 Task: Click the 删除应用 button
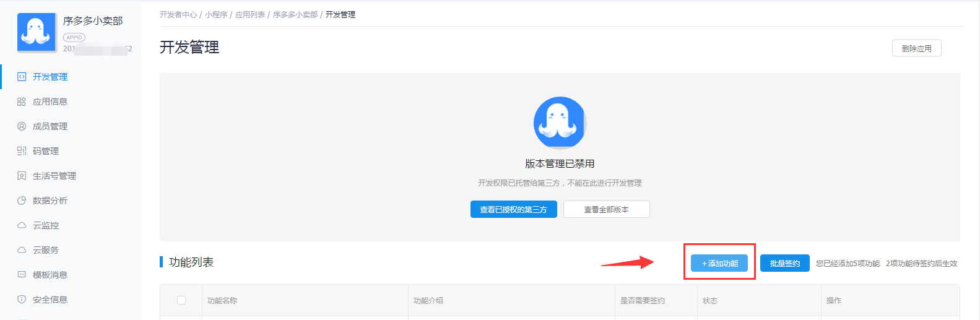coord(916,48)
